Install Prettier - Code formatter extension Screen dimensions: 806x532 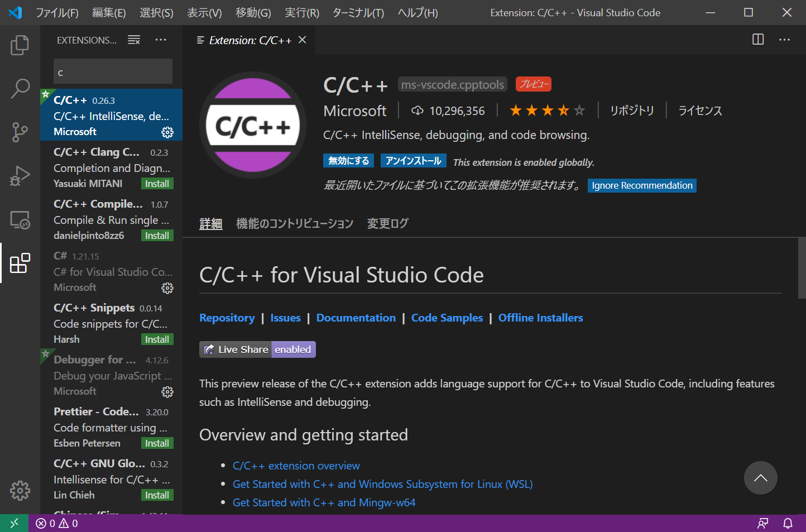pos(157,443)
